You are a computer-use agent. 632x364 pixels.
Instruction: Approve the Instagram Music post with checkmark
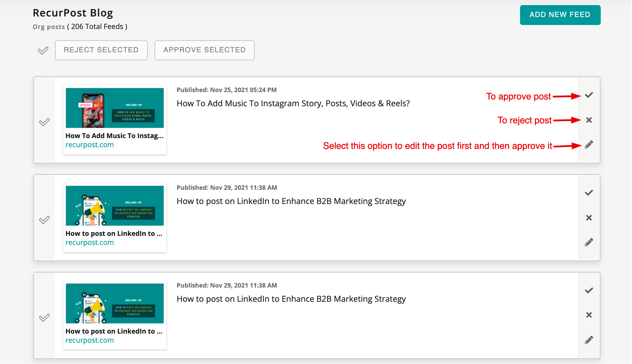pos(589,95)
